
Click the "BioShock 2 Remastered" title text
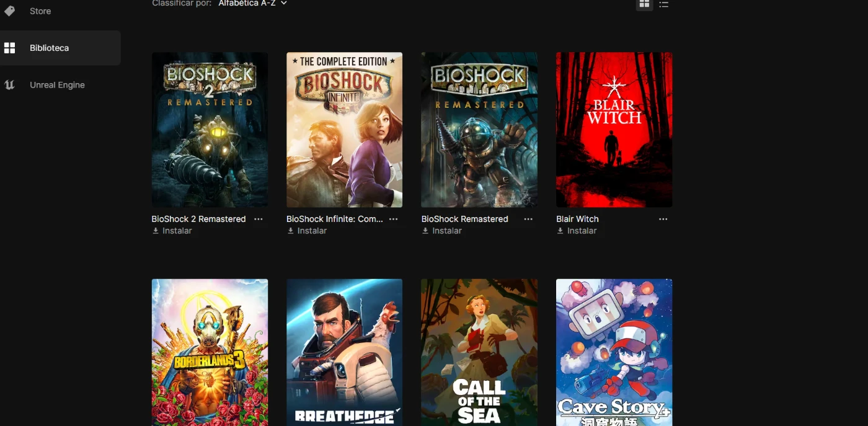(x=198, y=219)
